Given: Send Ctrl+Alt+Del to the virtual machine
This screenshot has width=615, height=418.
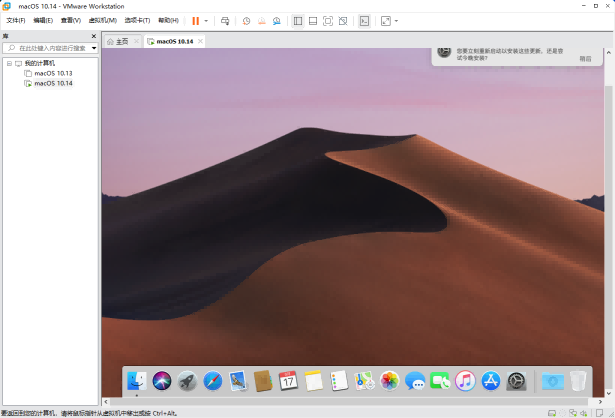Looking at the screenshot, I should (225, 21).
